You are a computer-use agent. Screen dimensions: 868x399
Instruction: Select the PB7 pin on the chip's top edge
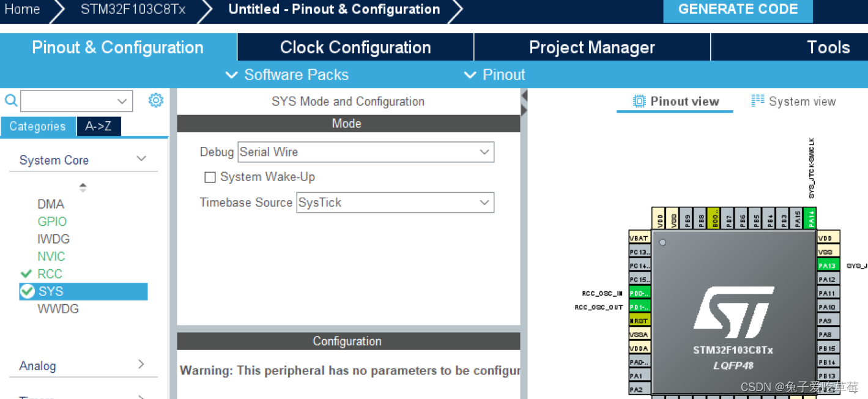tap(728, 218)
